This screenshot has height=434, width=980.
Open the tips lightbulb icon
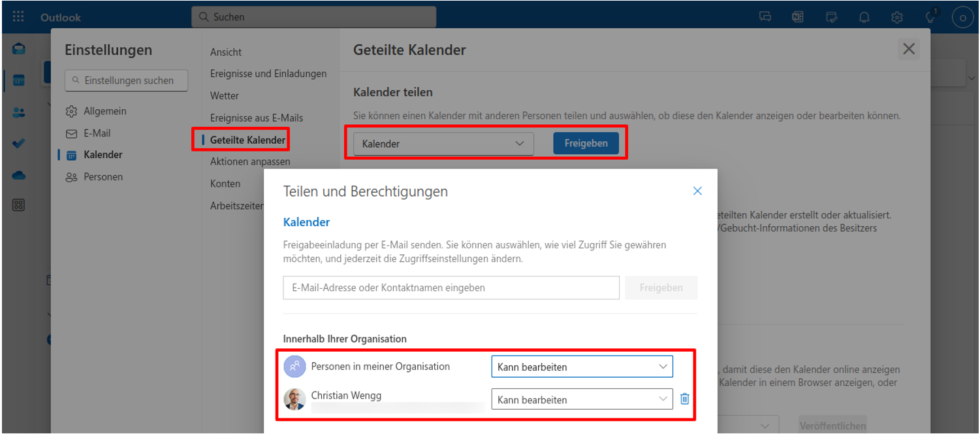(x=930, y=17)
